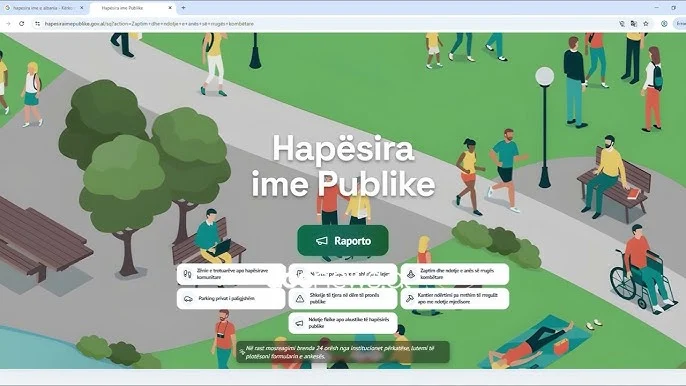Click the traffic cone icon for noise pollution
Screen dimensions: 686x386
click(x=410, y=274)
